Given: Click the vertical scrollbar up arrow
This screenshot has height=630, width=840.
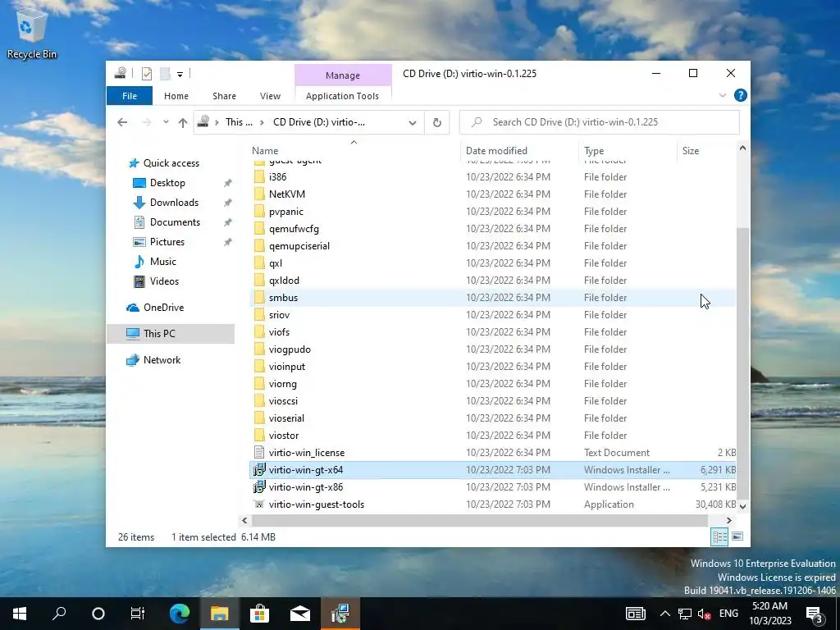Looking at the screenshot, I should coord(742,148).
